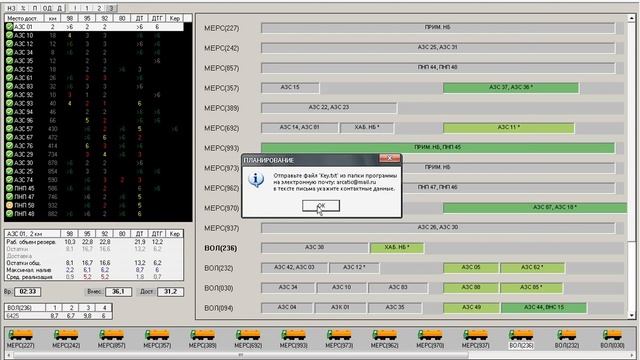Click the green status icon for АЗС 57
This screenshot has width=640, height=360.
click(x=9, y=129)
